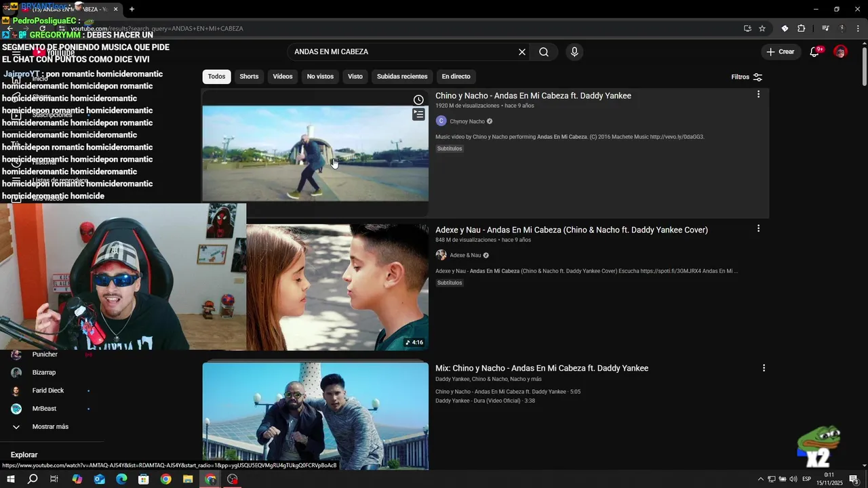The height and width of the screenshot is (488, 868).
Task: Click the C channel avatar of Chynoy Nacho
Action: pos(441,121)
